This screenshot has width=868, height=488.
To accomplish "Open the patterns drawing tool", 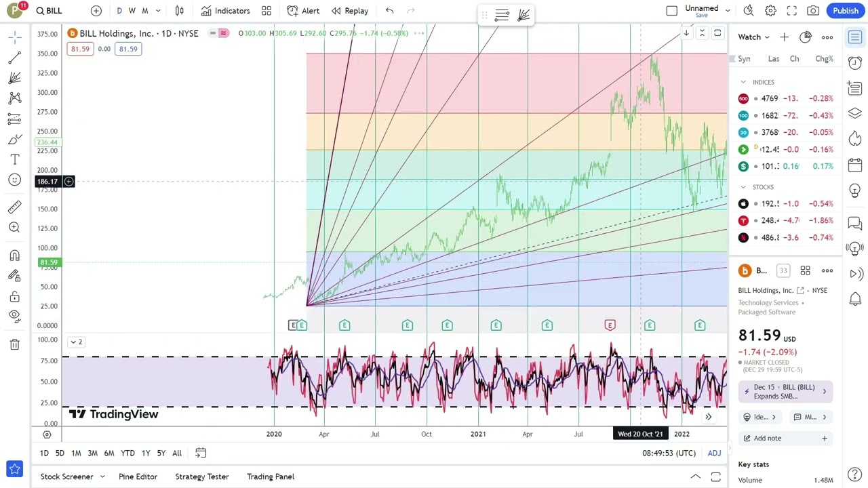I will (14, 98).
